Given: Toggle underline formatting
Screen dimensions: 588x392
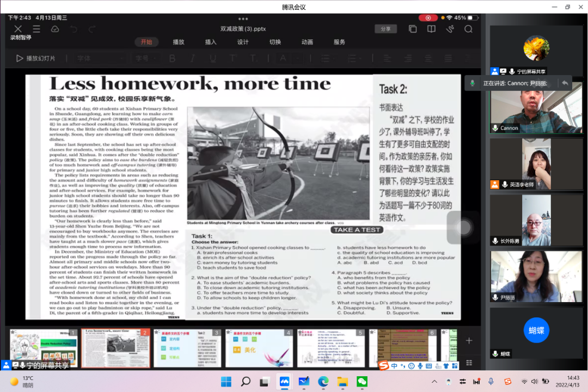Looking at the screenshot, I should coord(213,58).
